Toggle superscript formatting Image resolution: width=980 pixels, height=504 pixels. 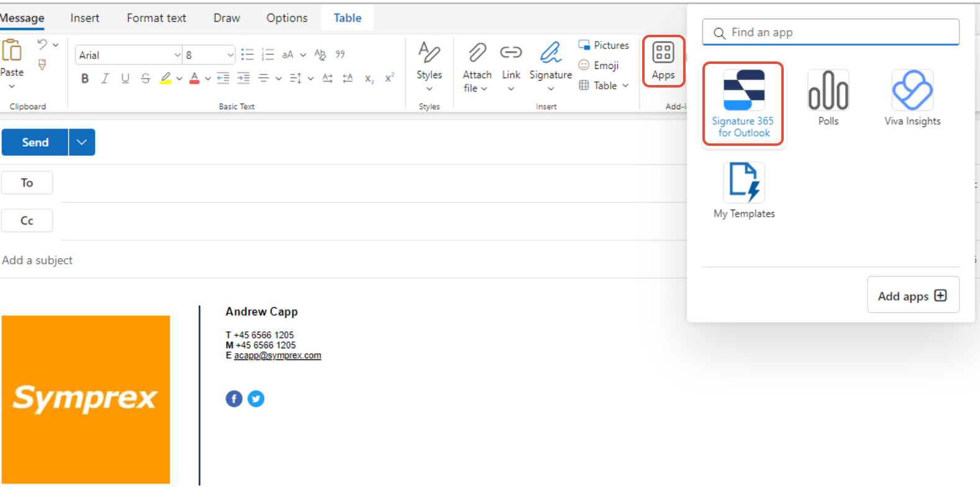389,78
